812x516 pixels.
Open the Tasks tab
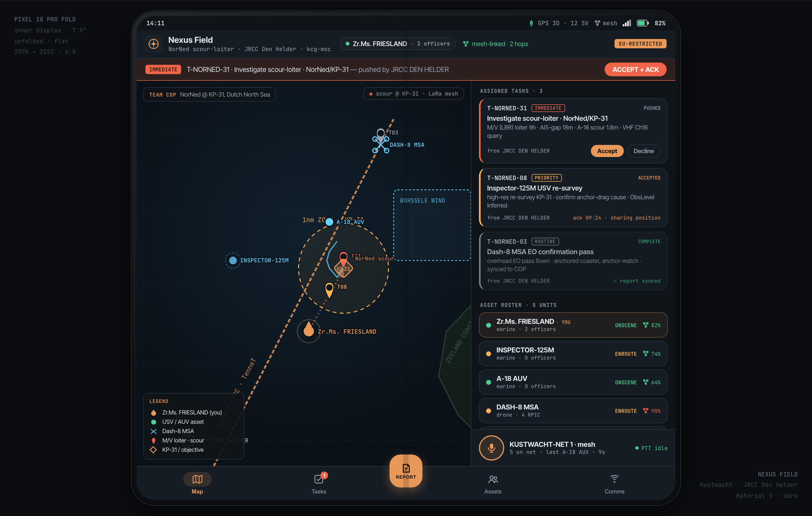319,484
